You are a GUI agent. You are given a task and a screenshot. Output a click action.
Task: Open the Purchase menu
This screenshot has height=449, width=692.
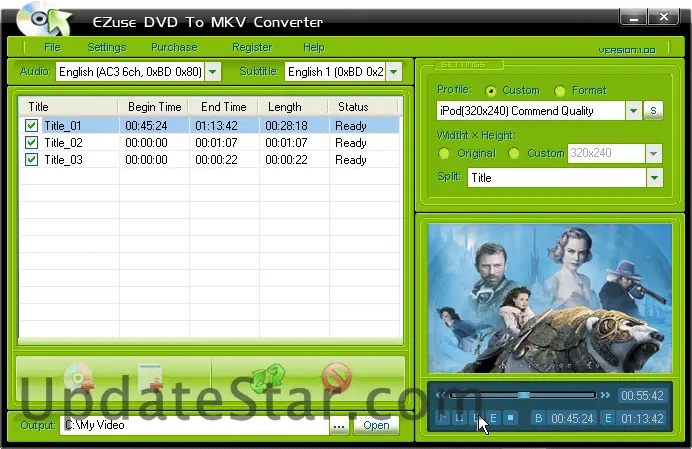(174, 47)
